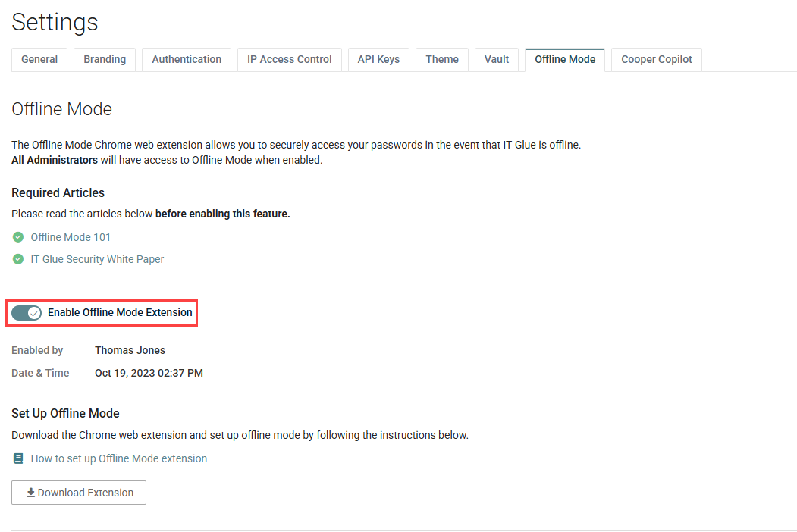Select the Theme tab
Viewport: 797px width, 532px height.
click(x=442, y=59)
